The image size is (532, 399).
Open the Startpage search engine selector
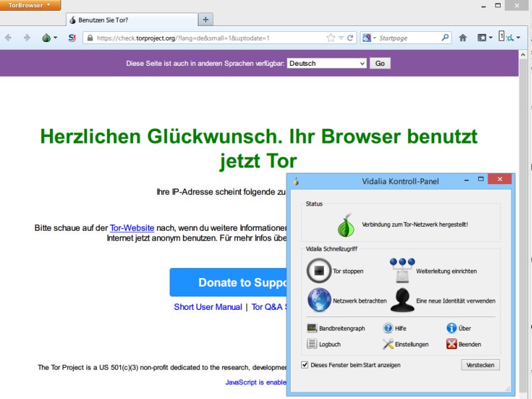click(x=370, y=38)
